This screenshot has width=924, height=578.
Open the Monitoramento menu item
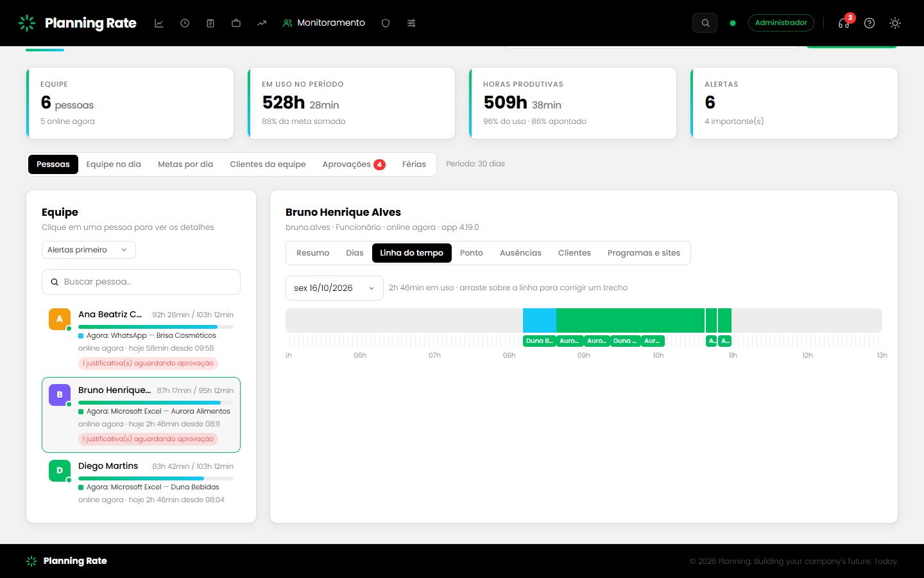(324, 23)
